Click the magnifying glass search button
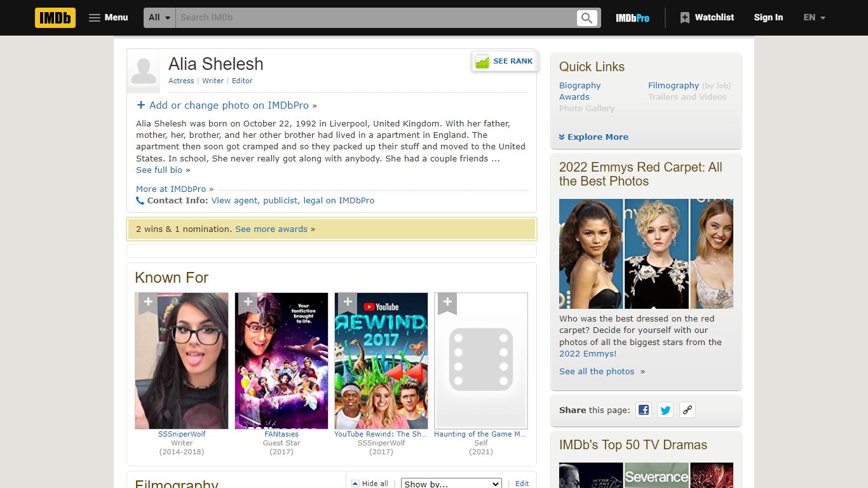This screenshot has width=868, height=488. (x=587, y=18)
